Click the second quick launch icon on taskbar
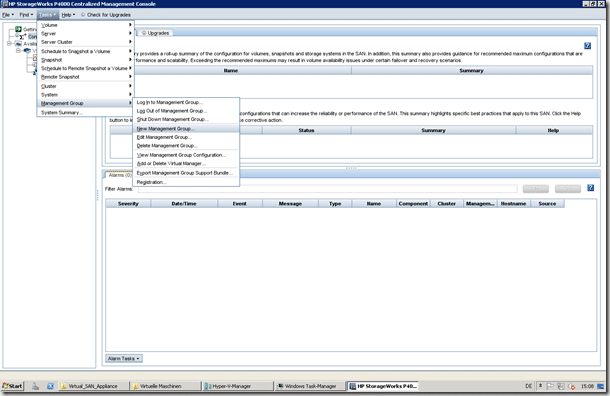 [x=50, y=386]
